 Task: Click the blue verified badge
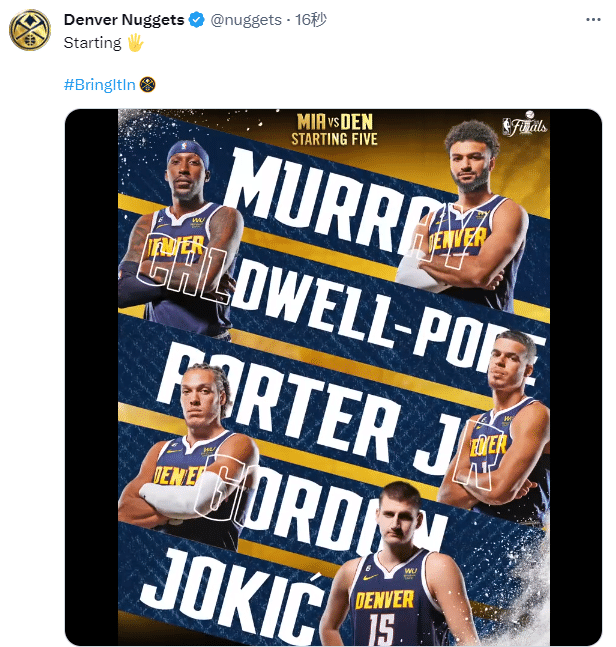197,20
